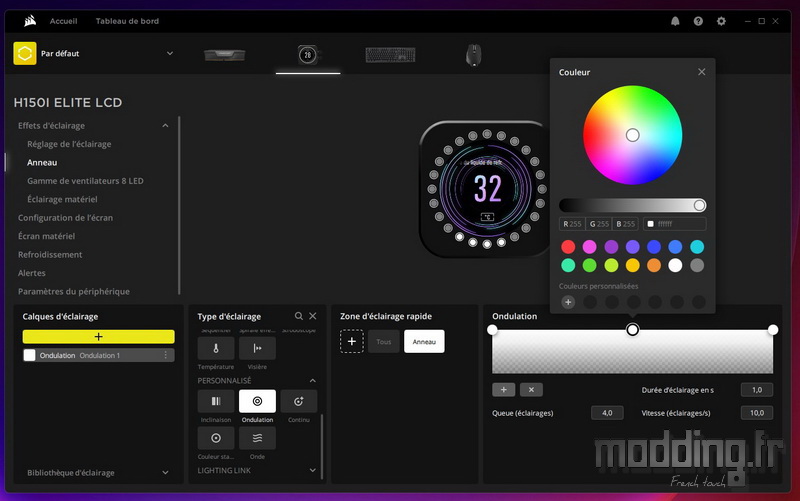Choose the Inclinaison lighting effect
This screenshot has width=800, height=501.
pos(216,401)
